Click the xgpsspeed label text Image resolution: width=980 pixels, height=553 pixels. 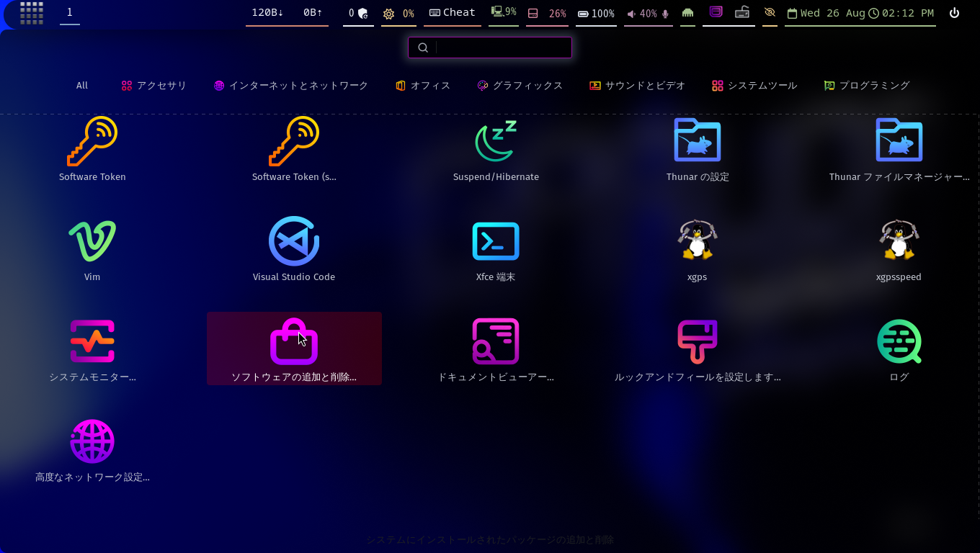pyautogui.click(x=899, y=277)
